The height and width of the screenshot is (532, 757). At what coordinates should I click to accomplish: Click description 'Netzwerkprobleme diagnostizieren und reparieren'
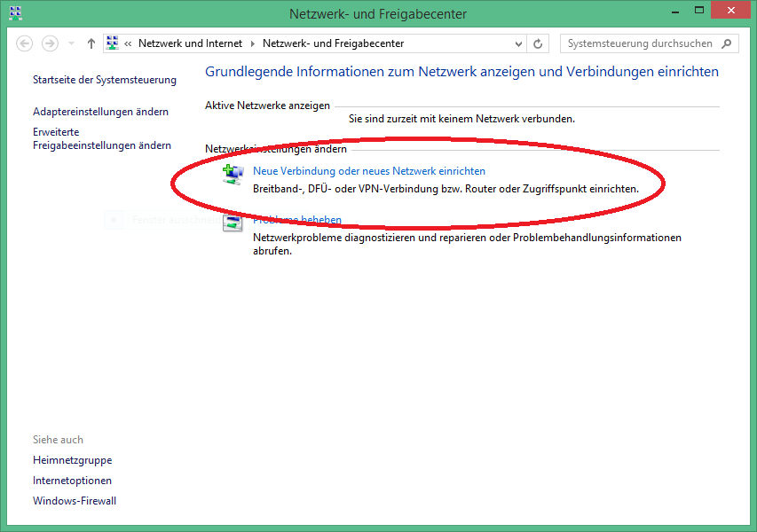pos(369,238)
